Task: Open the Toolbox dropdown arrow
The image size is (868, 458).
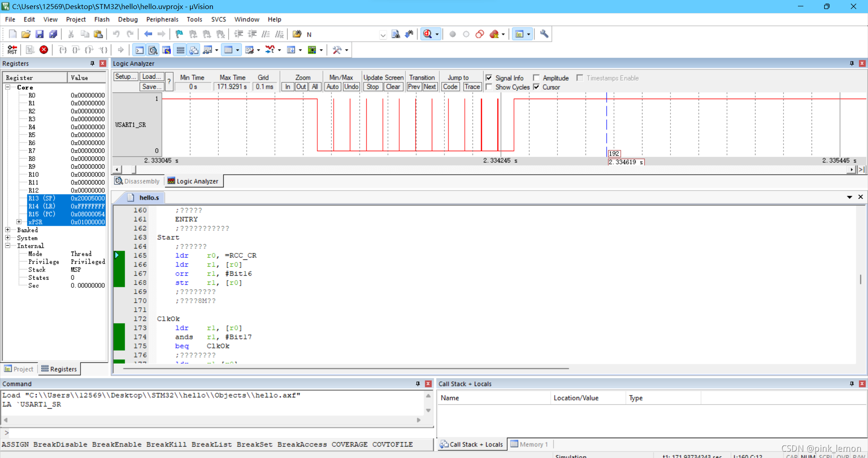Action: (347, 50)
